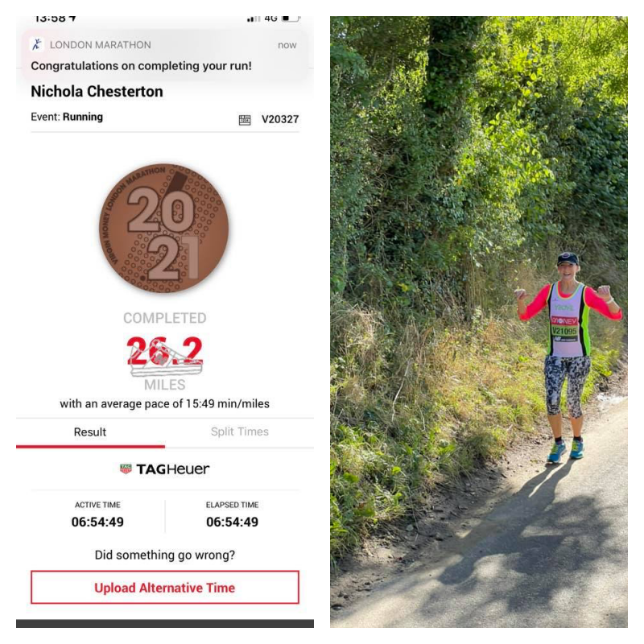
Task: Tap the ACTIVE TIME 06:54:49 value
Action: point(97,522)
